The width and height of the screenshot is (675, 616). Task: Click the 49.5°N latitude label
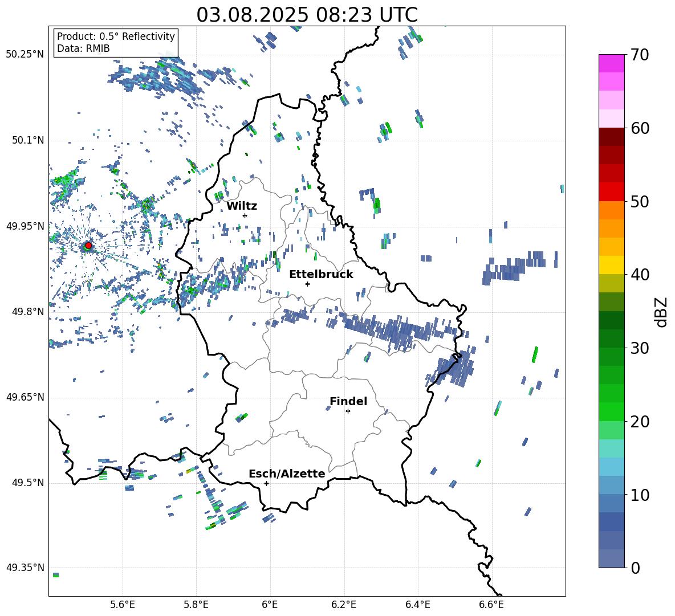pos(29,483)
